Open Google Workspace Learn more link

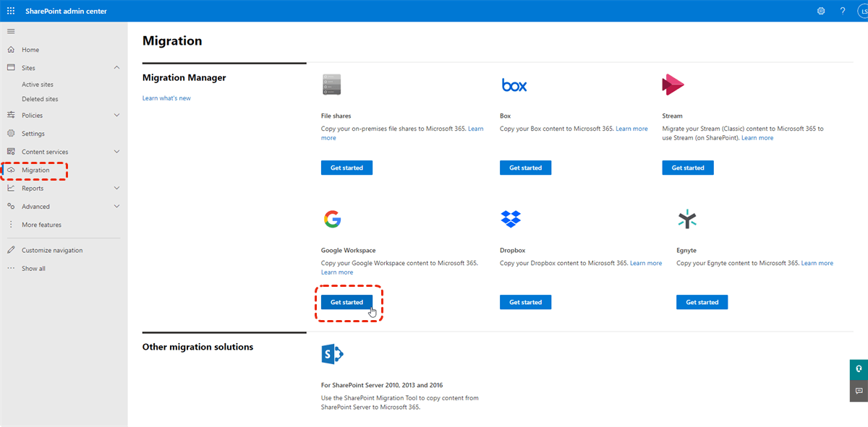(337, 272)
